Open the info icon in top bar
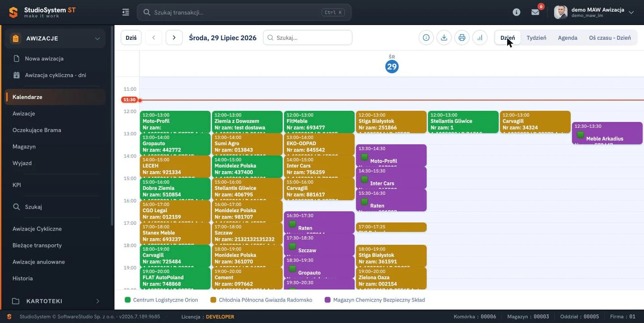The height and width of the screenshot is (323, 644). click(517, 13)
